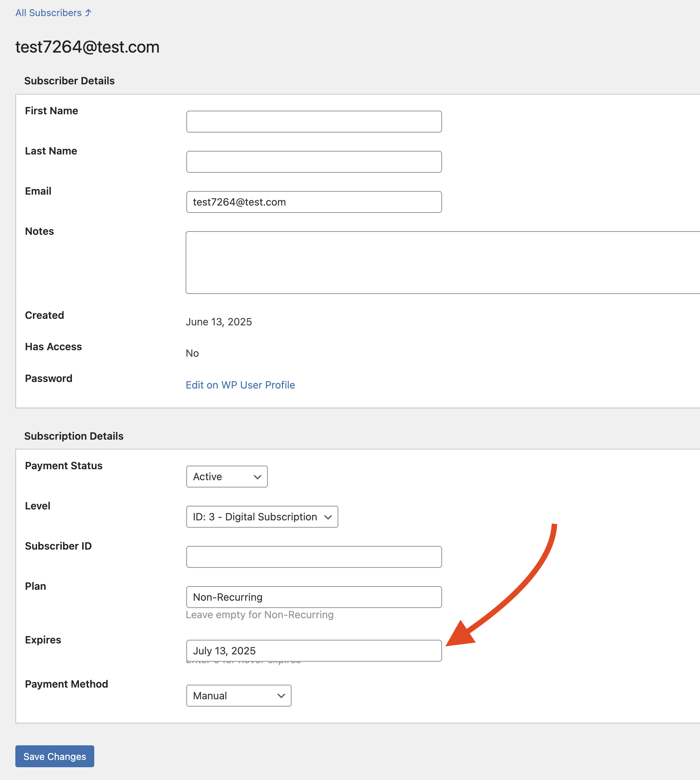Open the Payment Method dropdown set to Manual
Image resolution: width=700 pixels, height=780 pixels.
pyautogui.click(x=239, y=695)
